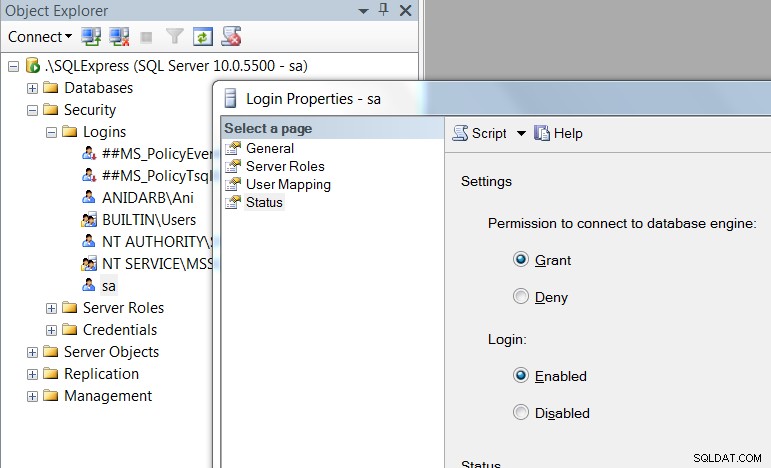Close the Object Explorer panel
This screenshot has width=771, height=468.
(406, 10)
